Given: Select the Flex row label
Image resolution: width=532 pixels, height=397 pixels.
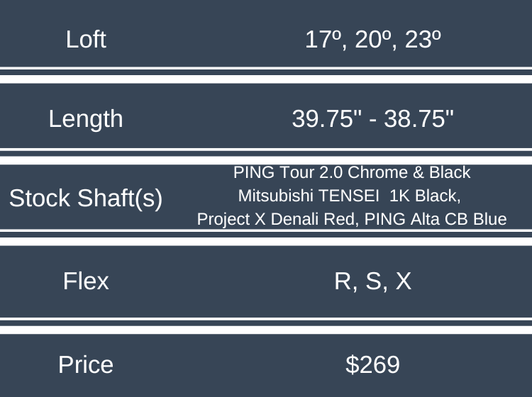Looking at the screenshot, I should tap(86, 281).
